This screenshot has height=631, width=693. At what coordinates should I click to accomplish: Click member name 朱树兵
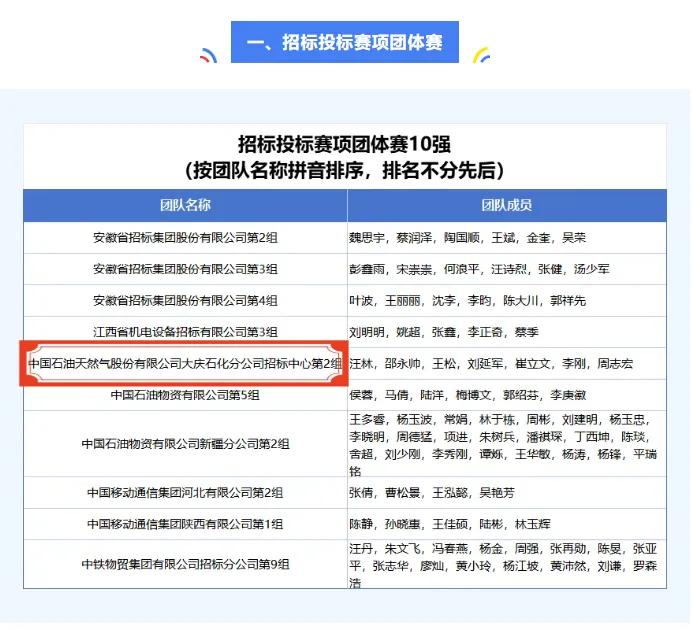point(497,437)
